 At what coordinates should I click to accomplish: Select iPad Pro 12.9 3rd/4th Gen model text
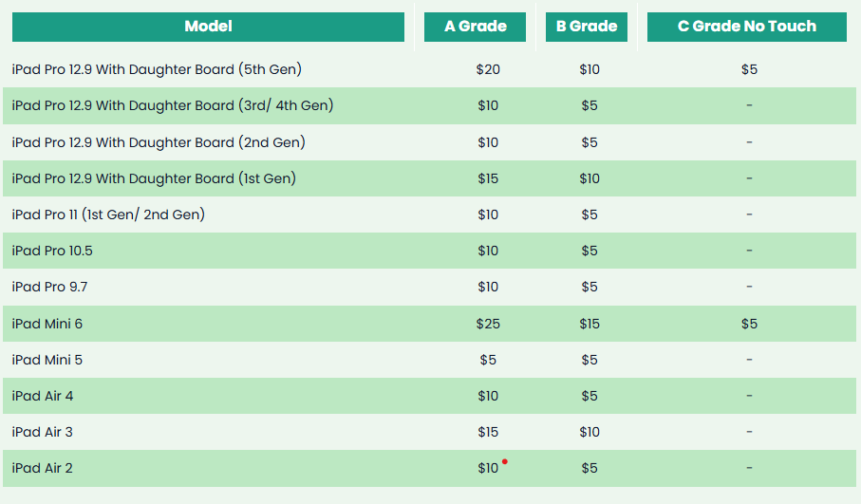coord(173,105)
